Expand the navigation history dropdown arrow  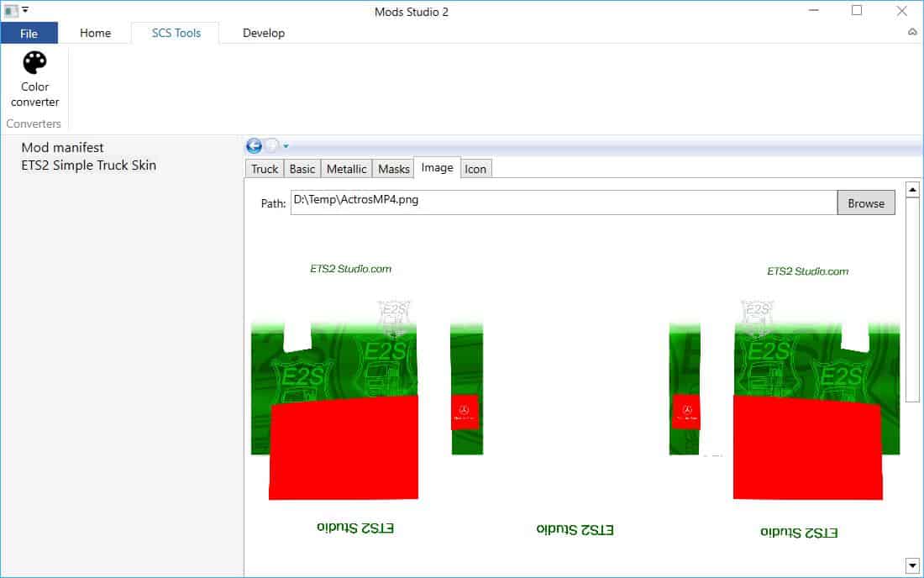point(286,146)
